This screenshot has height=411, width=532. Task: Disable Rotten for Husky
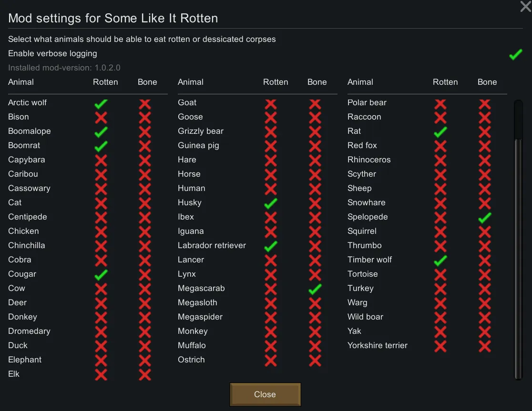(x=271, y=203)
